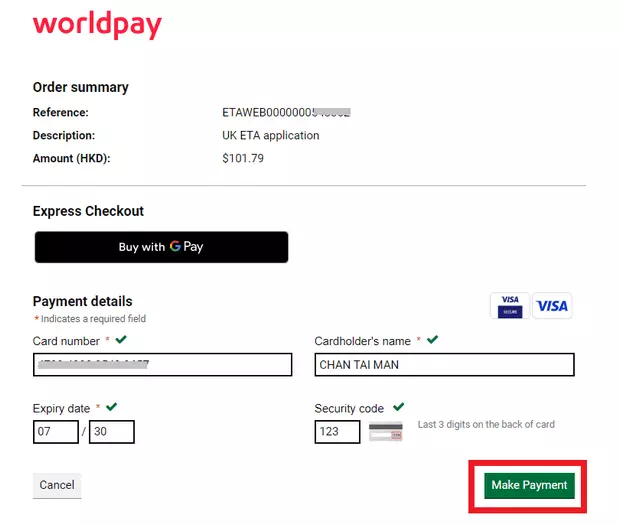Click the UK ETA application description text
This screenshot has width=620, height=525.
[271, 136]
